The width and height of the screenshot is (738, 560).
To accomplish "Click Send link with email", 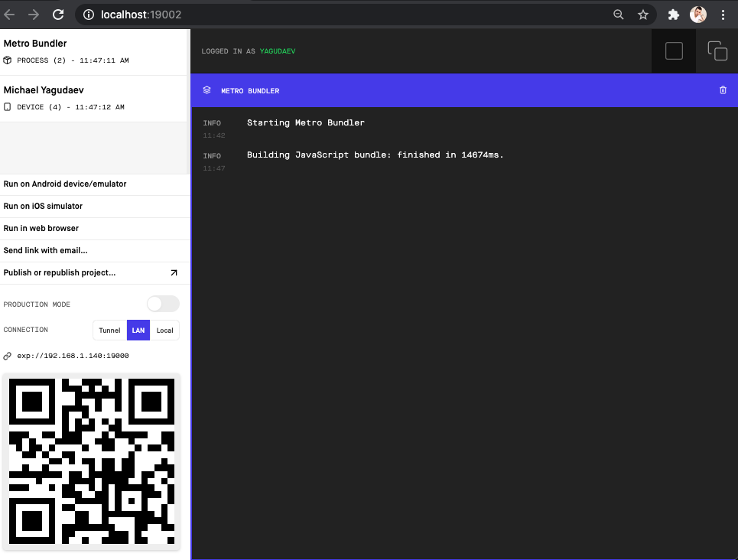I will (x=46, y=250).
